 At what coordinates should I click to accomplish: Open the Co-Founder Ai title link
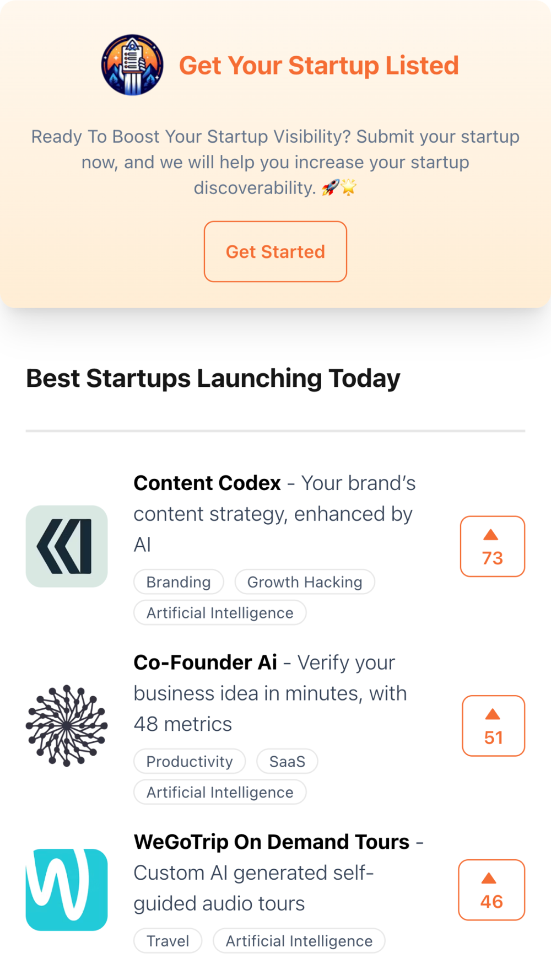click(205, 663)
